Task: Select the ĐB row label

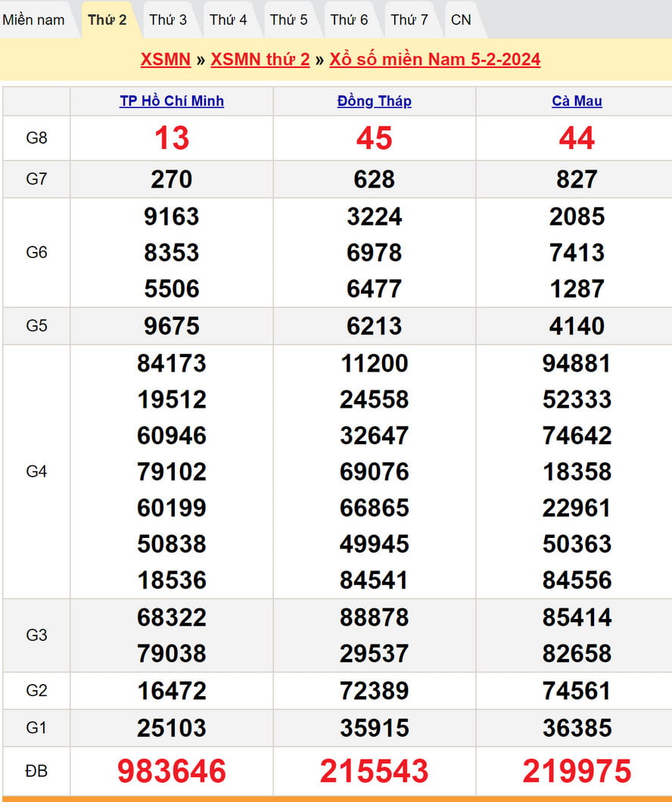Action: [x=36, y=771]
